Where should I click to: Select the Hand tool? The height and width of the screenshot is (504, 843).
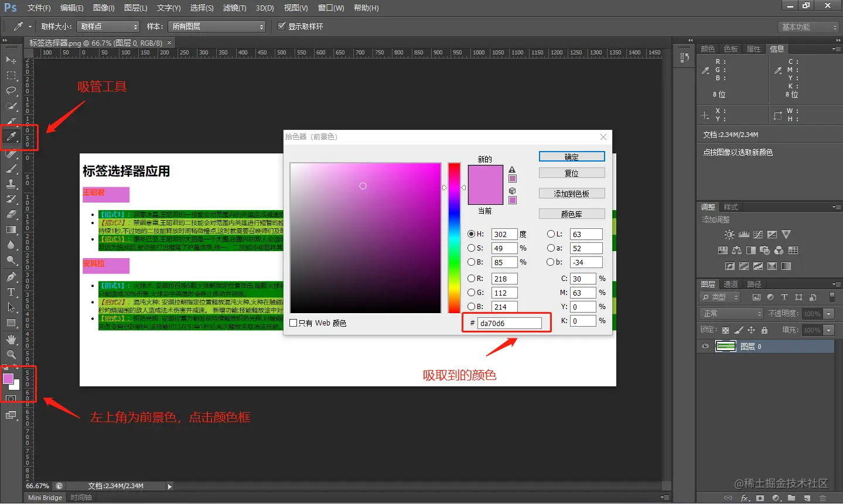coord(11,340)
